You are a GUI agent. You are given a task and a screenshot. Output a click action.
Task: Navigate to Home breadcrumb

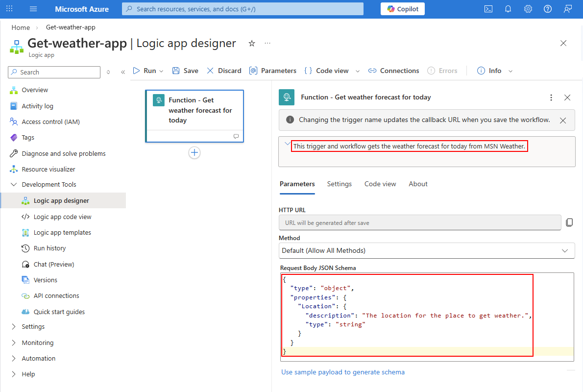click(21, 27)
